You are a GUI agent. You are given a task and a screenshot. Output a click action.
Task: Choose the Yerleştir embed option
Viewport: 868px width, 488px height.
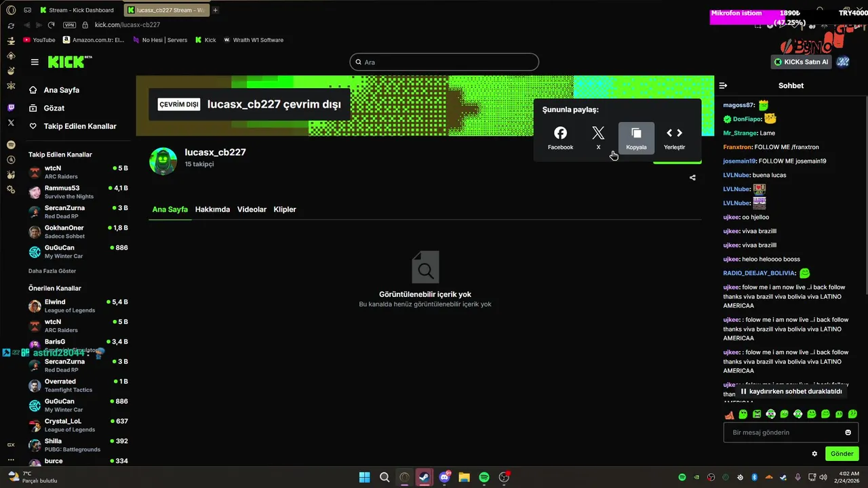coord(674,138)
